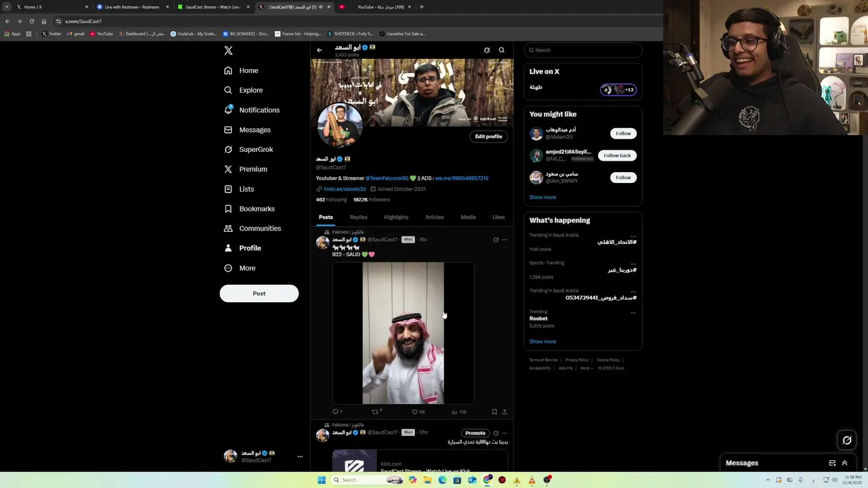
Task: Go to Profile in the sidebar
Action: point(243,248)
